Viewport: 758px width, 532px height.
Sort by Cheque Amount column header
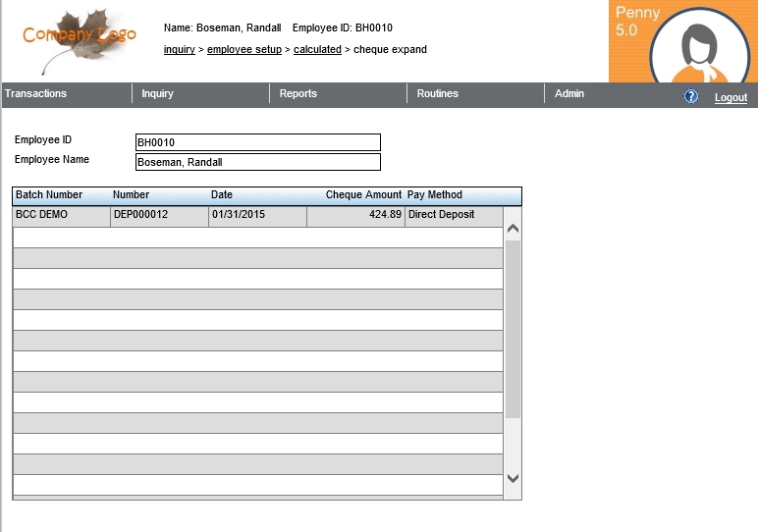[363, 195]
